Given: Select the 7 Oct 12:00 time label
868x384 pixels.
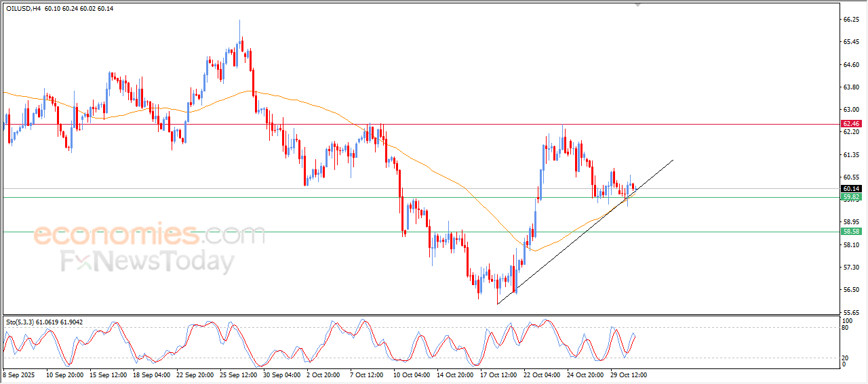Looking at the screenshot, I should [367, 375].
